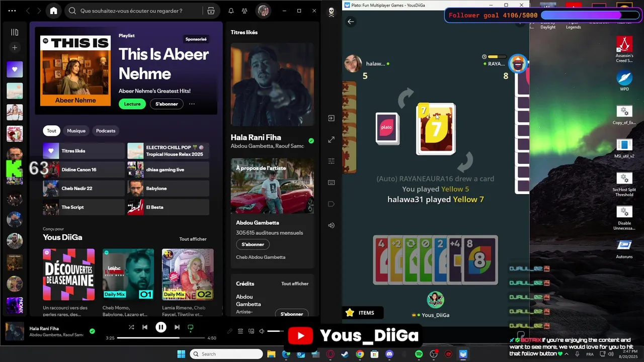Click Lecture button on Abeer Nehme playlist

[132, 104]
